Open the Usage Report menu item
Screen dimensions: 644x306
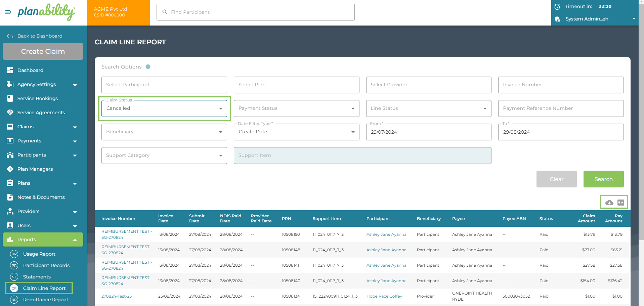[39, 254]
